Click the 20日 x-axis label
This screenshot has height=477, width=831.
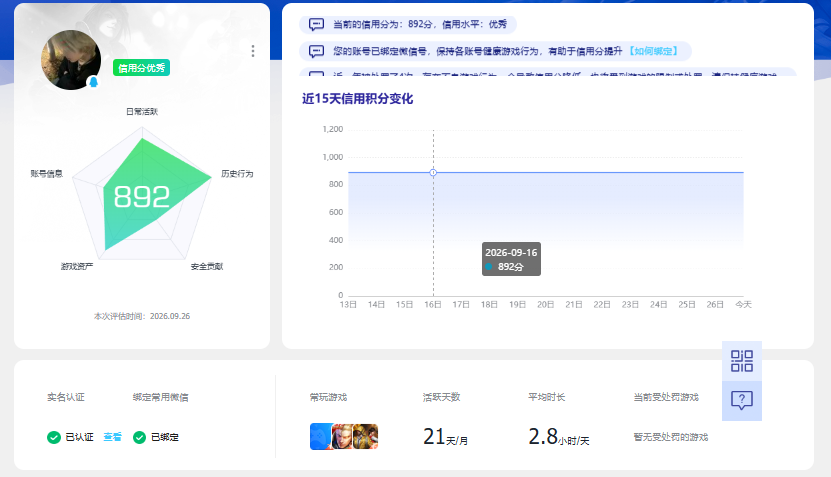point(545,305)
